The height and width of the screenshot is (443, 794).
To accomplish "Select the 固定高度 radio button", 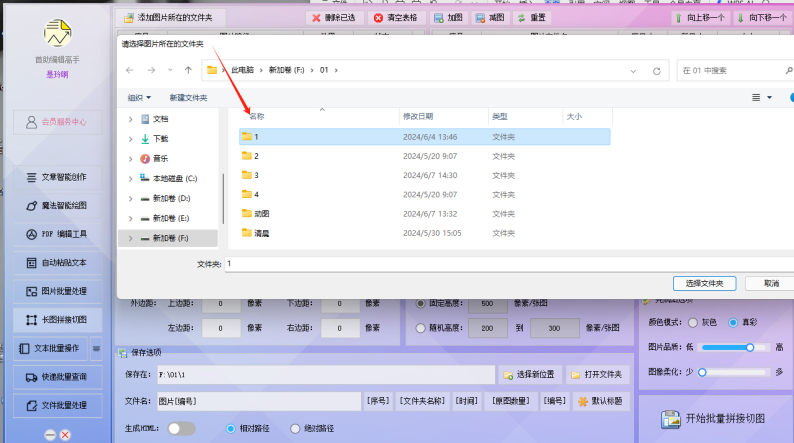I will pyautogui.click(x=420, y=303).
